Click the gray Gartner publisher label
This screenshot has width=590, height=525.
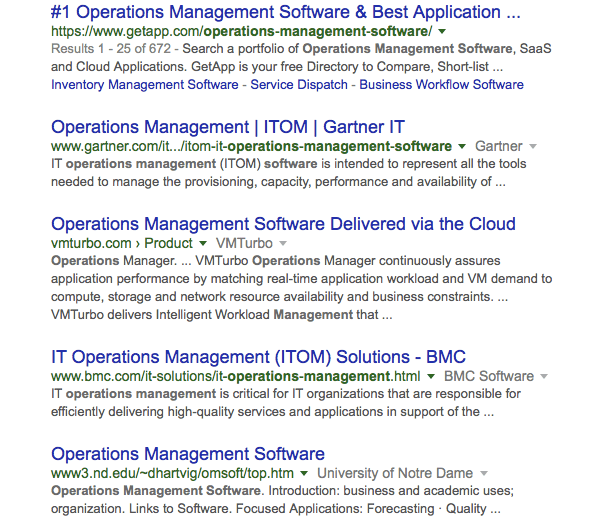point(499,146)
